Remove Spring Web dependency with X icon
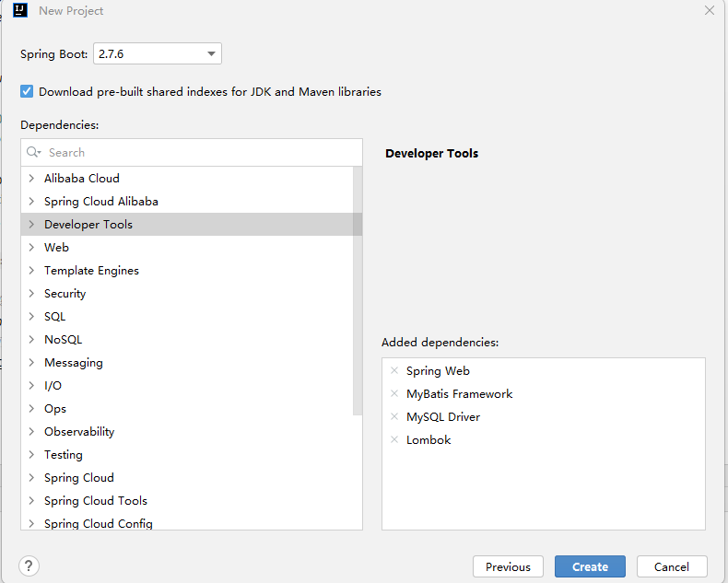Image resolution: width=728 pixels, height=583 pixels. pyautogui.click(x=394, y=370)
